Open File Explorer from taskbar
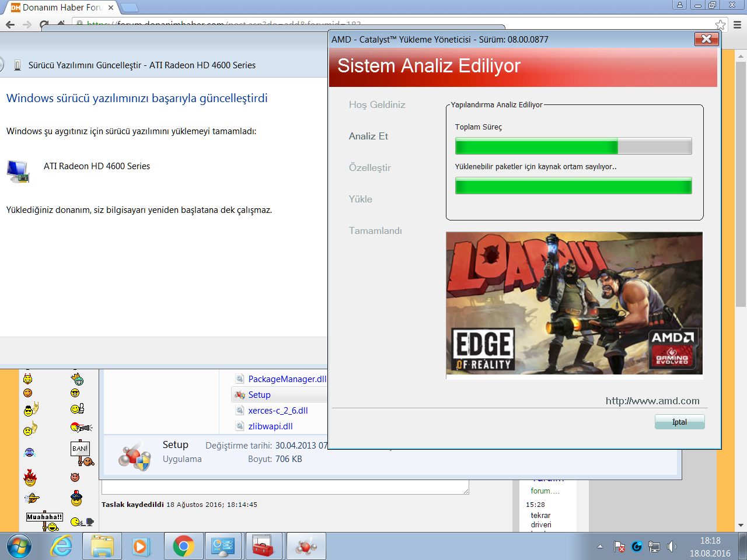Screen dimensions: 747x560 click(x=102, y=547)
